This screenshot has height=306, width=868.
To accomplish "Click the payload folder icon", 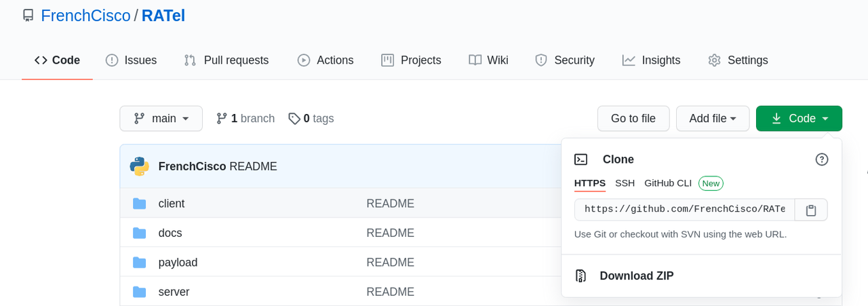I will [x=140, y=263].
